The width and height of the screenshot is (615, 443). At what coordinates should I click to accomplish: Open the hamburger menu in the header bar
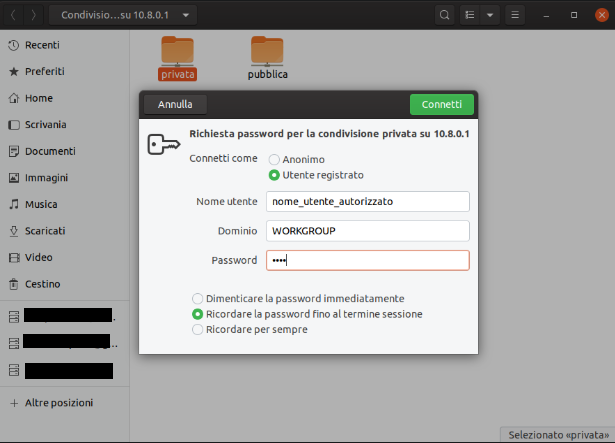click(515, 15)
